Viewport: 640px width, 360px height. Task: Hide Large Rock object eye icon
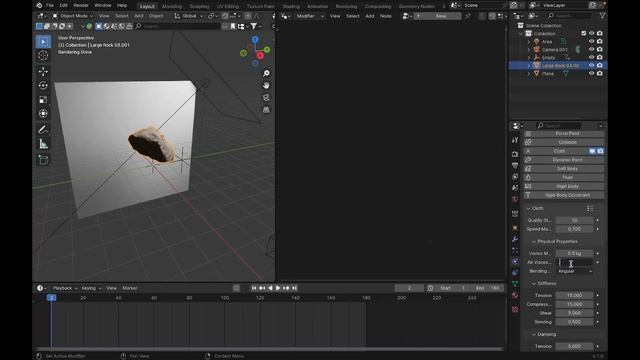pyautogui.click(x=591, y=65)
